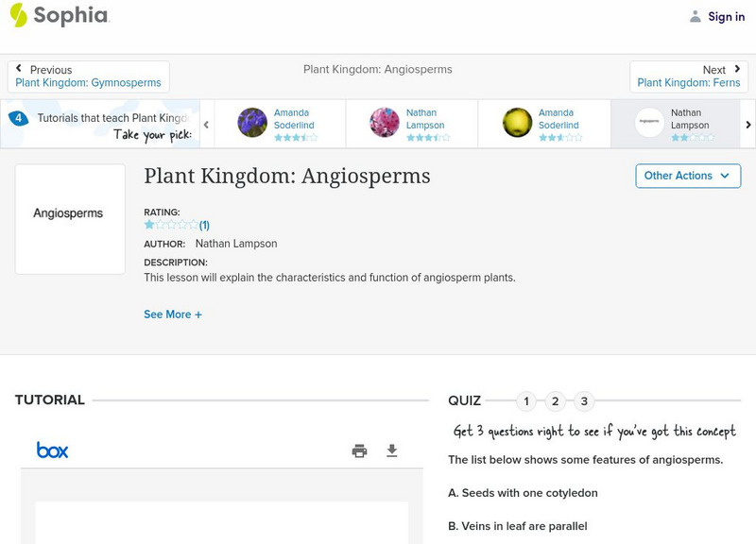Open the Other Actions dropdown
This screenshot has height=544, width=756.
687,176
